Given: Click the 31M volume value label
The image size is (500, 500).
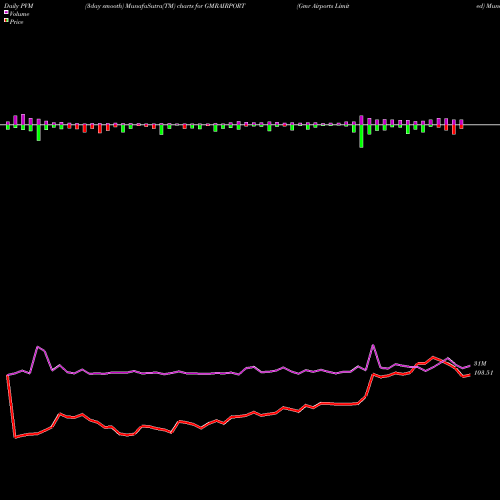Looking at the screenshot, I should pos(480,363).
